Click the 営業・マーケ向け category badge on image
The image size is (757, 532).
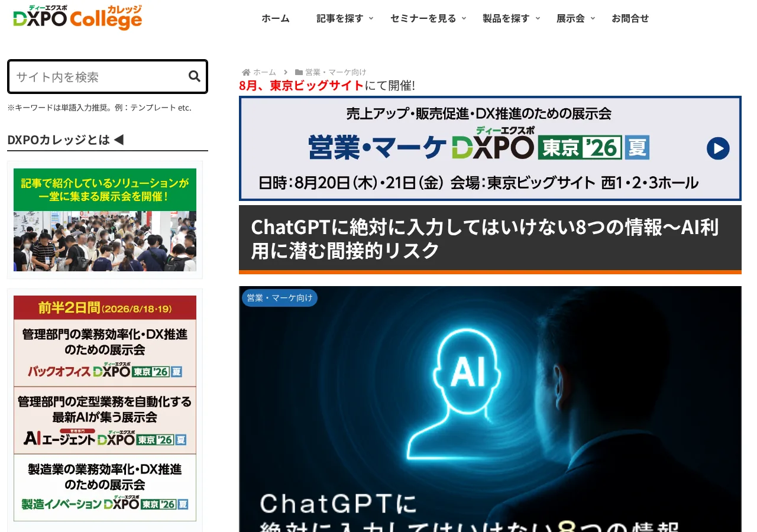click(280, 298)
